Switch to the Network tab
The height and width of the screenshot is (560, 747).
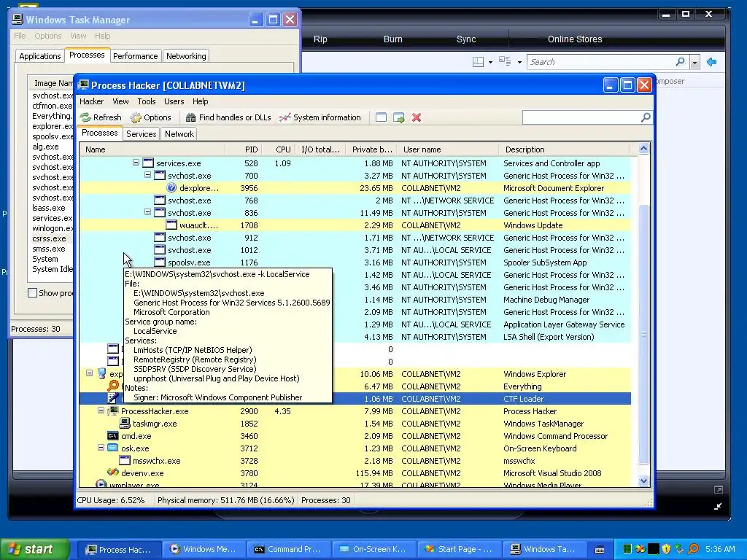point(179,134)
